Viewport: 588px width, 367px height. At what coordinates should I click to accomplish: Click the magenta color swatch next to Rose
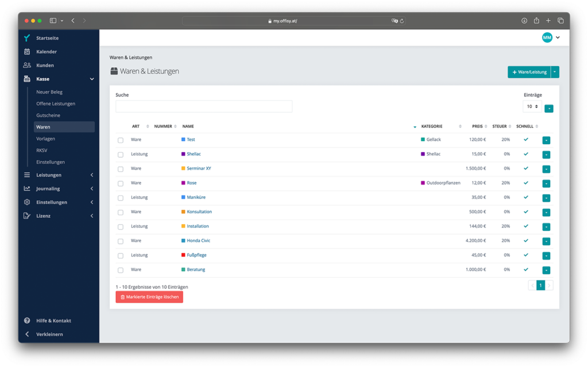pos(183,183)
